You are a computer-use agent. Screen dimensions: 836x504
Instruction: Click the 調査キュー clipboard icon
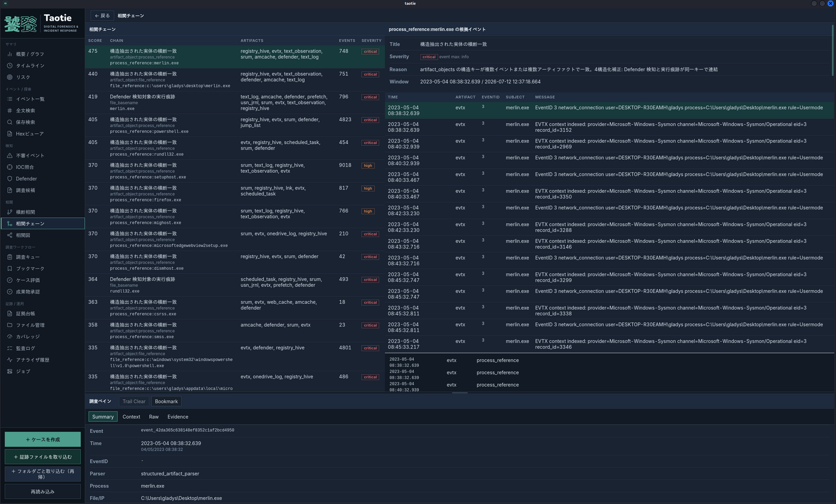click(x=9, y=257)
